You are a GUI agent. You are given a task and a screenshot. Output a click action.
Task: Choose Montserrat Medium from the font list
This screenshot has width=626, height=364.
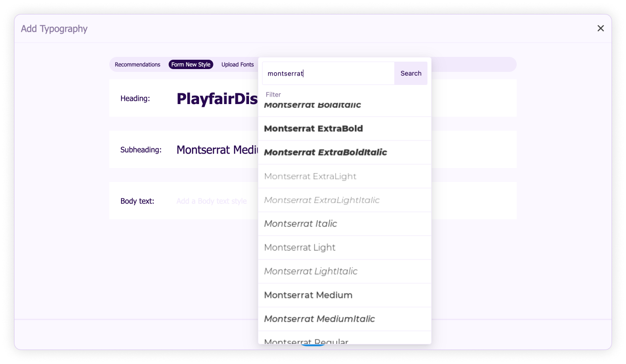(x=345, y=295)
